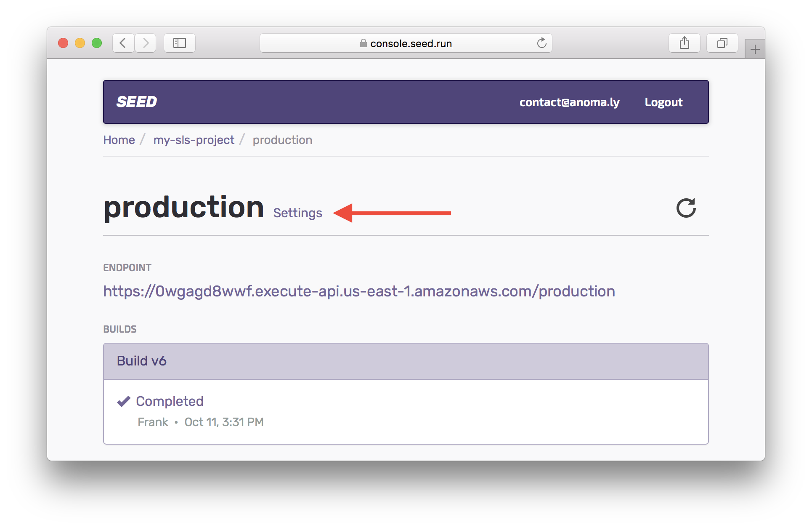Reload page using address bar refresh icon
The image size is (812, 528).
pyautogui.click(x=541, y=43)
